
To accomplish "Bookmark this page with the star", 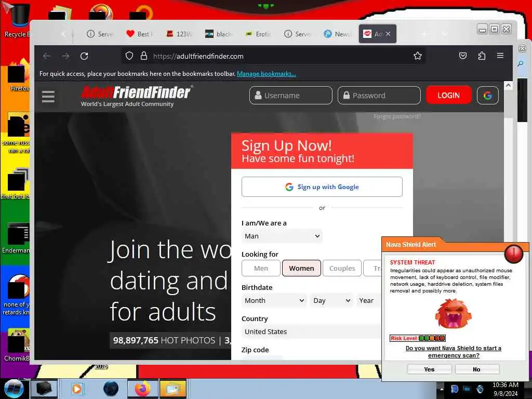I will pyautogui.click(x=418, y=56).
